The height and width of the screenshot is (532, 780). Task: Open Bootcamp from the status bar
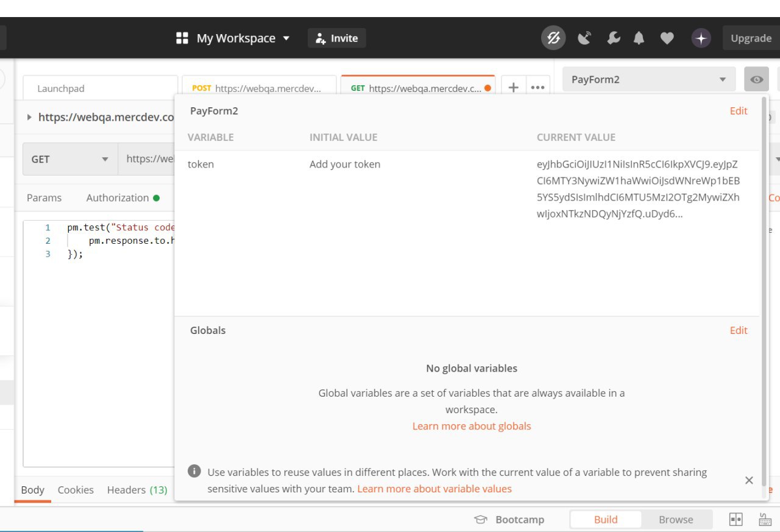coord(509,520)
